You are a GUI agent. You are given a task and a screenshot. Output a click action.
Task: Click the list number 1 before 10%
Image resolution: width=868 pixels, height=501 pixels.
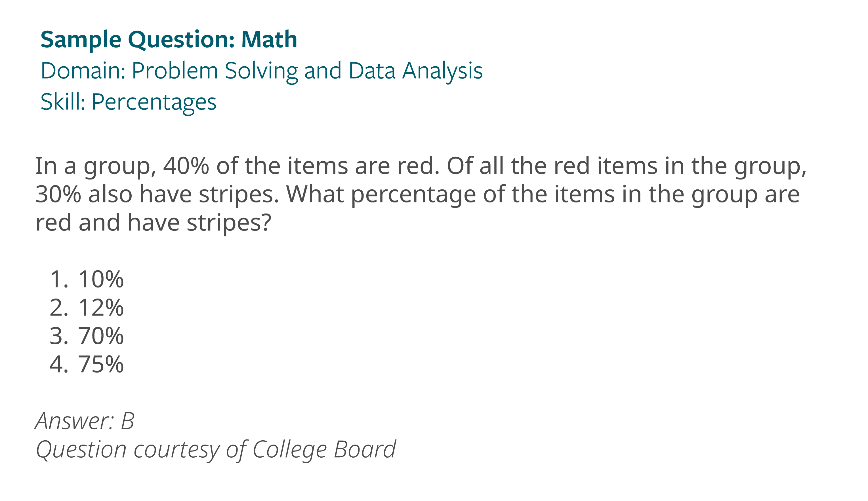[x=58, y=279]
